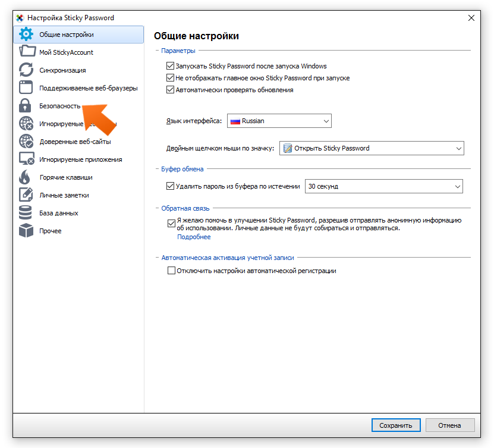Expand the Открыть Sticky Password dropdown

coord(372,148)
